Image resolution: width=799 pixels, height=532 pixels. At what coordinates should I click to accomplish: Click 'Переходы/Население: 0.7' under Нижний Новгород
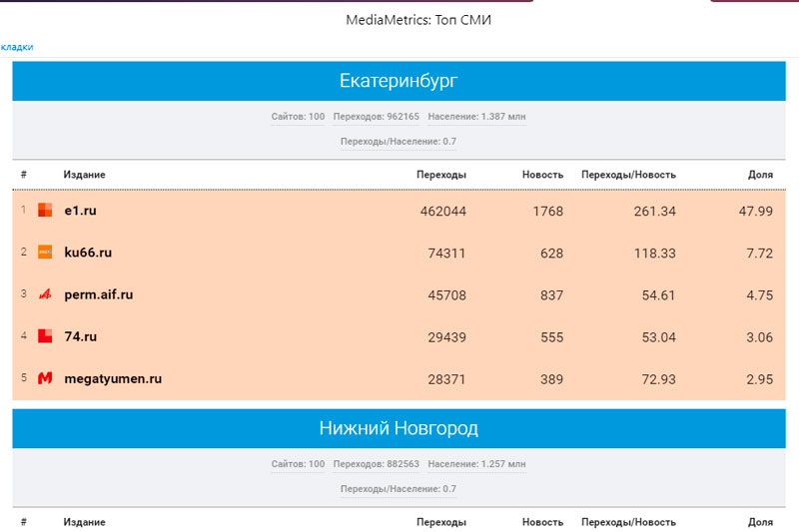click(399, 489)
